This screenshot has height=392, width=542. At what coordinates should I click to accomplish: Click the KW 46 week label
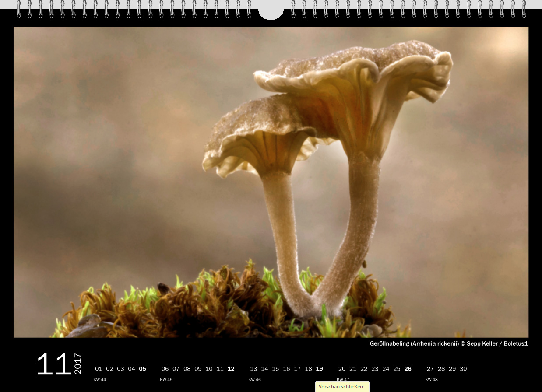tap(254, 380)
